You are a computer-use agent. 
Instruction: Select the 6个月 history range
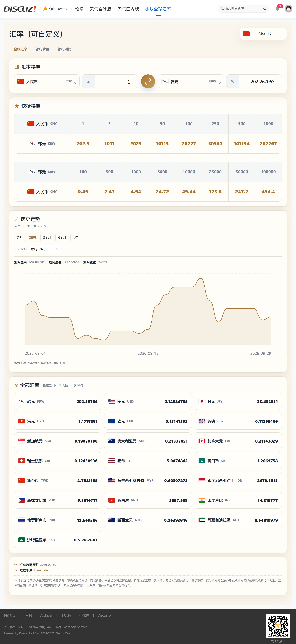tap(62, 237)
